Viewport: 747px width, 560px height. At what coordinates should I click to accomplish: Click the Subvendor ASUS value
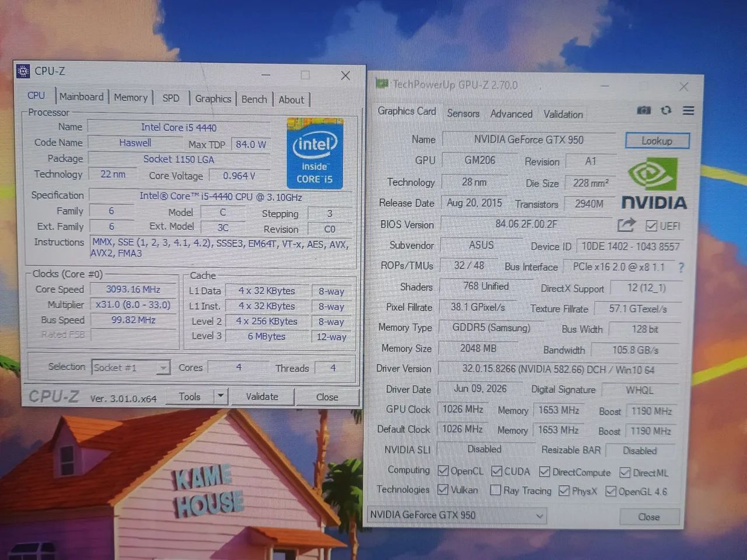click(481, 245)
